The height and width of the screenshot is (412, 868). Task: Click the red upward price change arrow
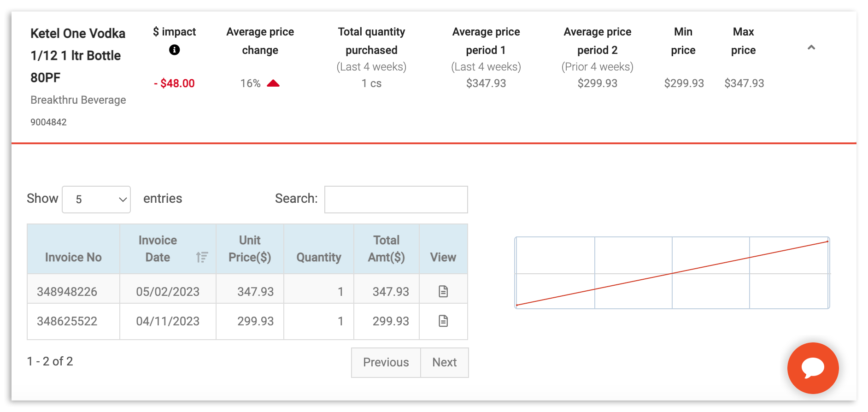(273, 83)
